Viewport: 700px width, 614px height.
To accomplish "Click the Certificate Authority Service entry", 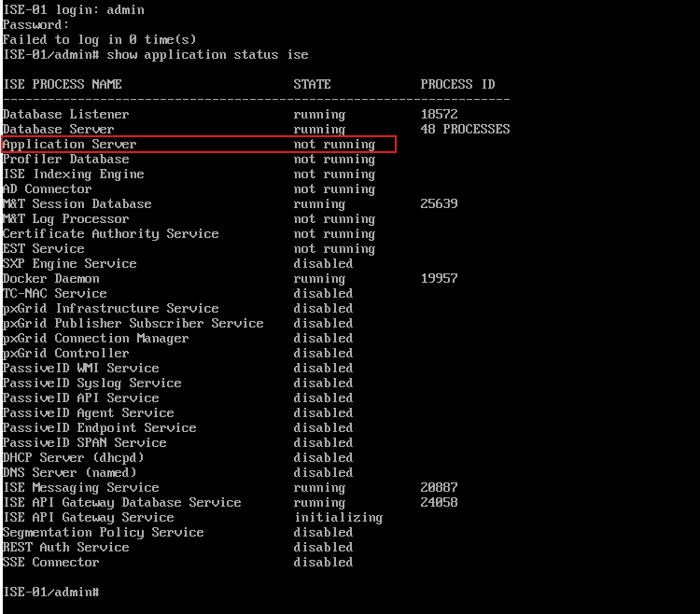I will click(x=110, y=234).
